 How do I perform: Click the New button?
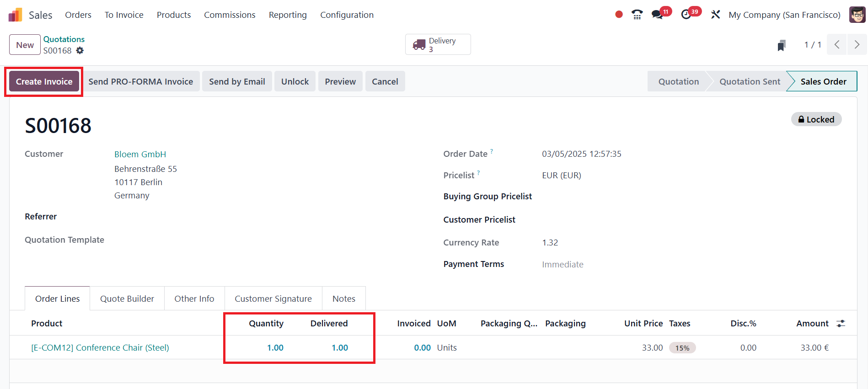coord(25,45)
